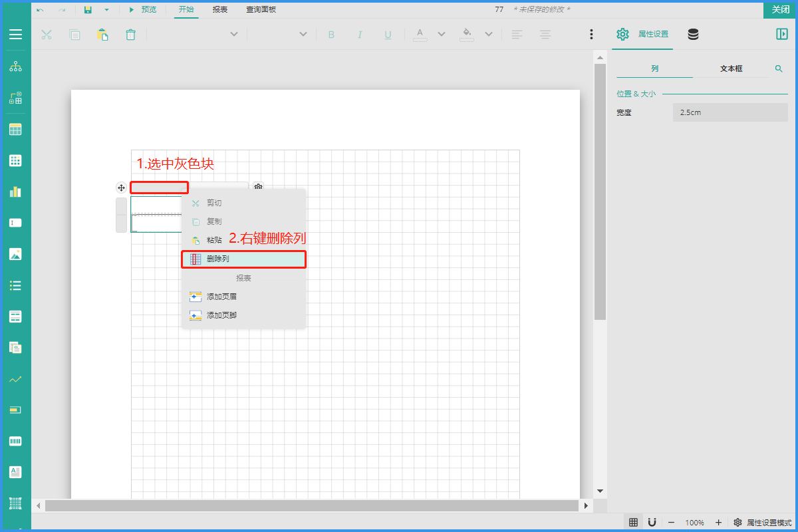
Task: Click the zoom in plus button
Action: click(x=718, y=523)
